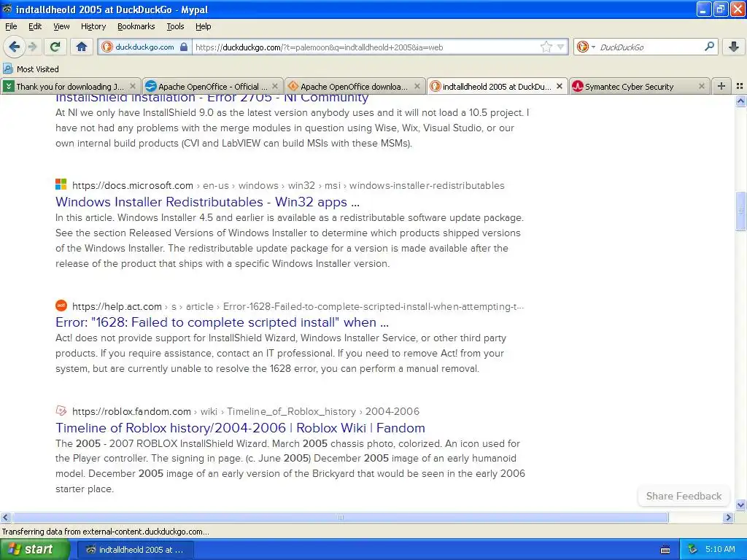Open the list all tabs button
747x560 pixels.
(740, 86)
